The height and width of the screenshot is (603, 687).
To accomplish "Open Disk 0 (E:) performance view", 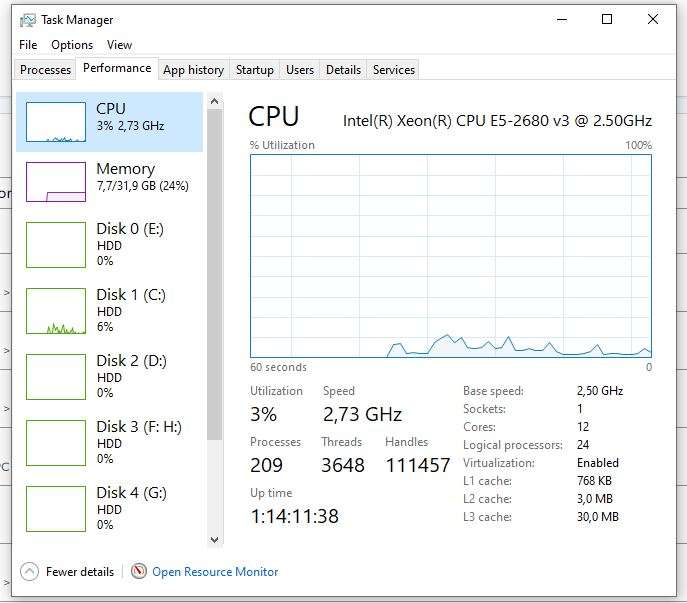I will tap(129, 244).
